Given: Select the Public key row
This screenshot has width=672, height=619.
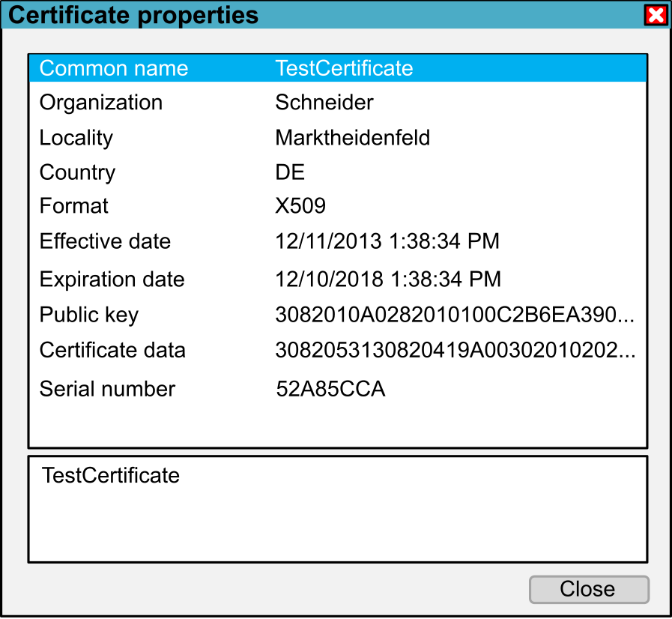Looking at the screenshot, I should [x=338, y=315].
